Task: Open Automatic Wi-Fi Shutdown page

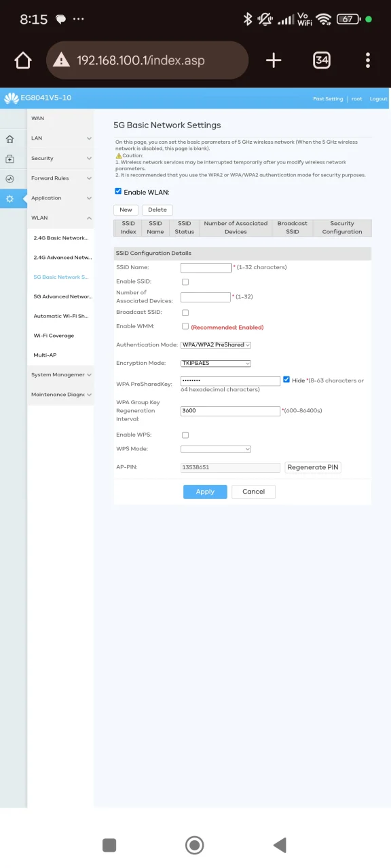Action: [x=62, y=316]
